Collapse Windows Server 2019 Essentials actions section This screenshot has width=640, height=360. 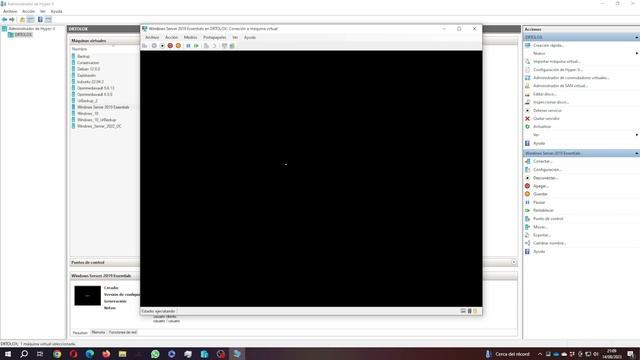[636, 153]
